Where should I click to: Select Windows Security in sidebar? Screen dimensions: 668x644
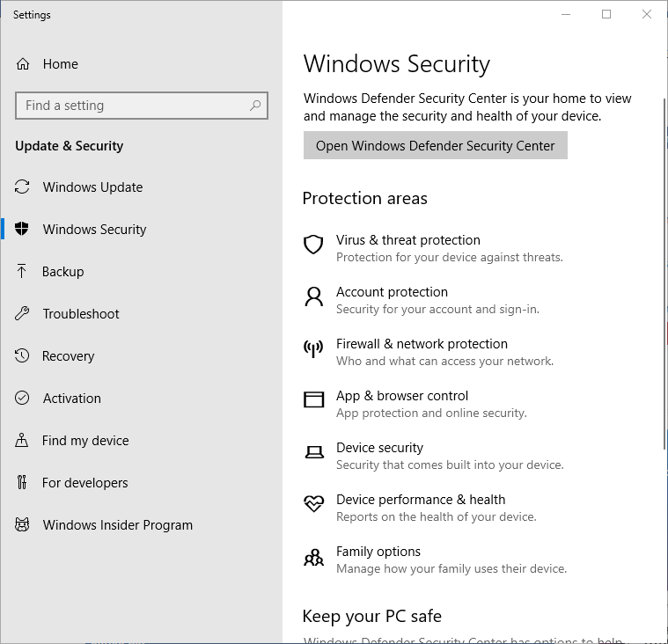point(142,229)
